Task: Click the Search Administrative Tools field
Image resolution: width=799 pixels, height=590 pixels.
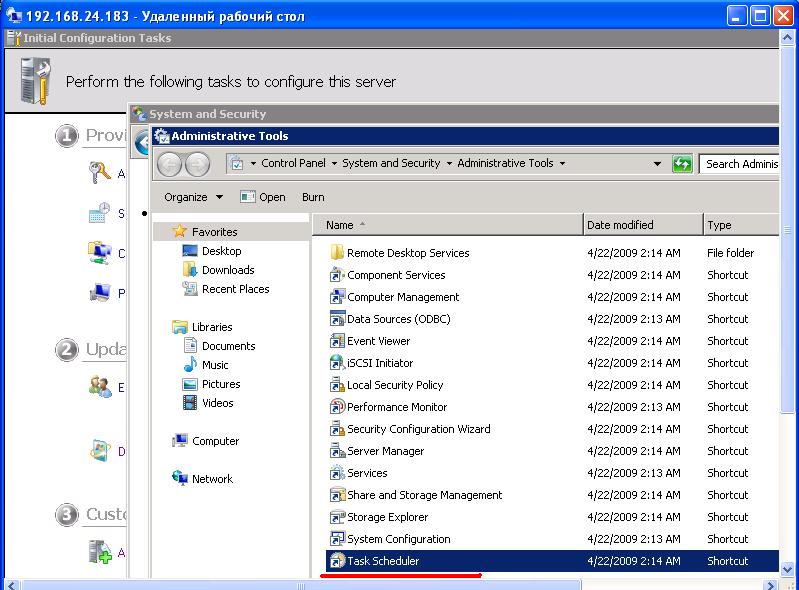Action: [x=739, y=164]
